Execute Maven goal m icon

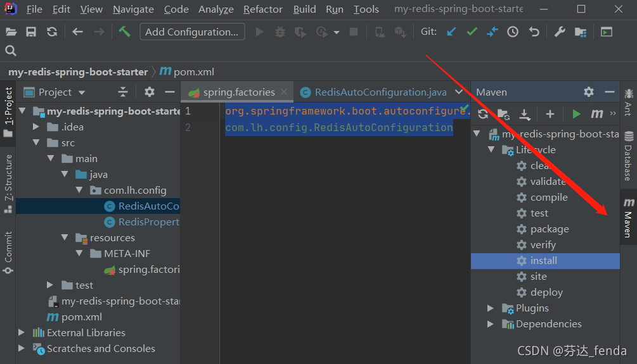[597, 114]
